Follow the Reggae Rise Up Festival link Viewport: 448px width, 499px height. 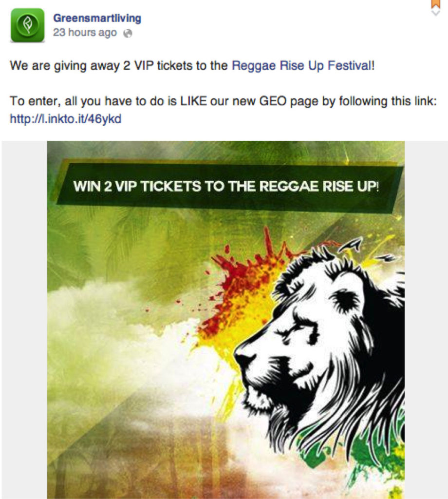click(x=303, y=66)
